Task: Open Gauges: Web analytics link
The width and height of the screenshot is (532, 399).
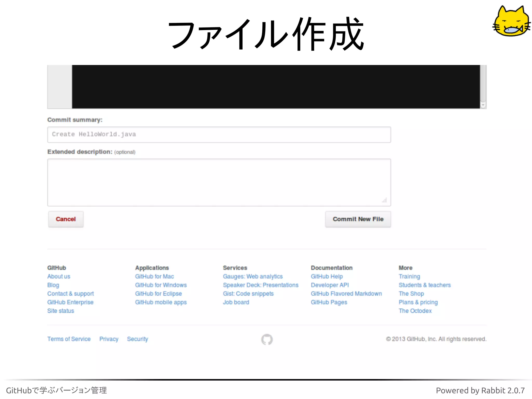Action: tap(253, 276)
